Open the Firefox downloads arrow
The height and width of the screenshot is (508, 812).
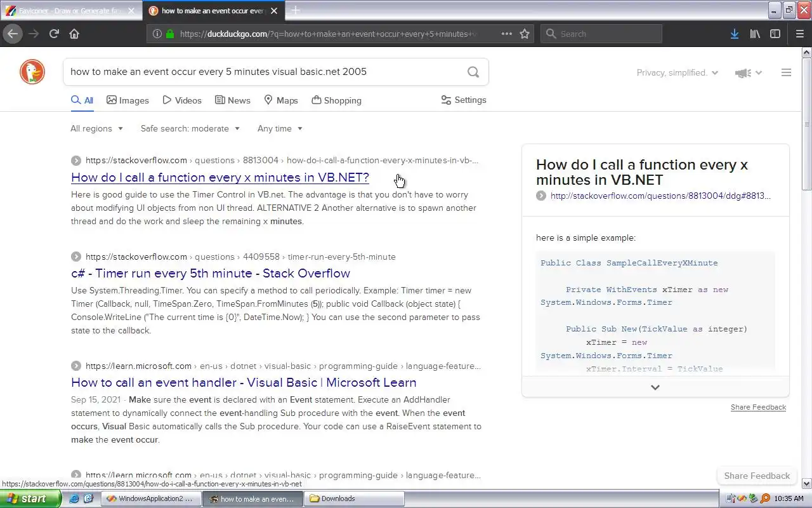[x=734, y=34]
